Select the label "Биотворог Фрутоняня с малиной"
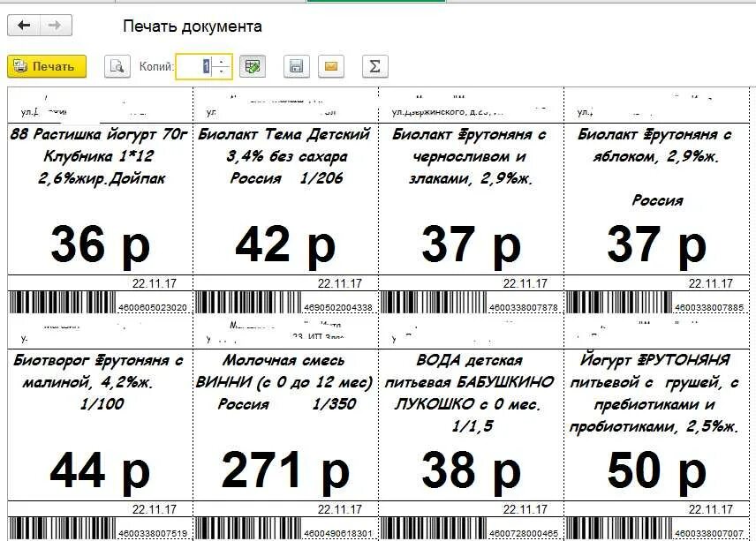Screen dimensions: 756x541 tap(99, 372)
